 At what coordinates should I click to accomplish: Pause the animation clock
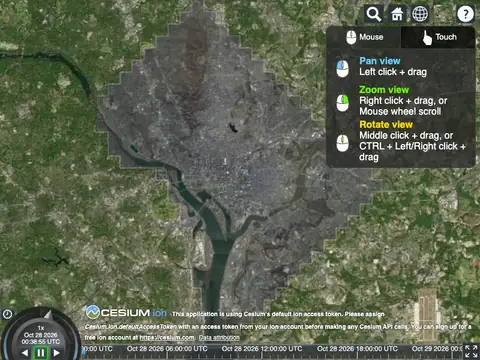41,353
